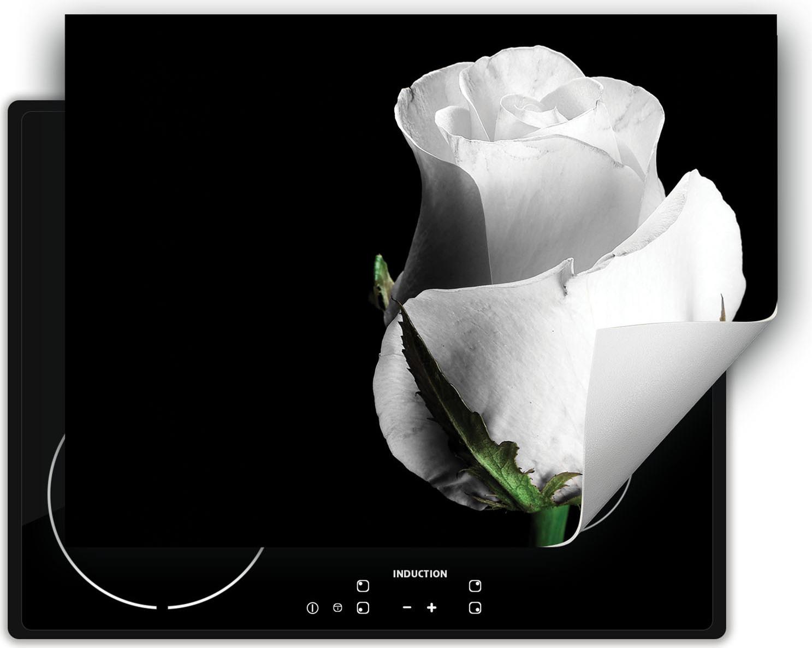Click the green rose stem
The width and height of the screenshot is (812, 648).
(550, 526)
